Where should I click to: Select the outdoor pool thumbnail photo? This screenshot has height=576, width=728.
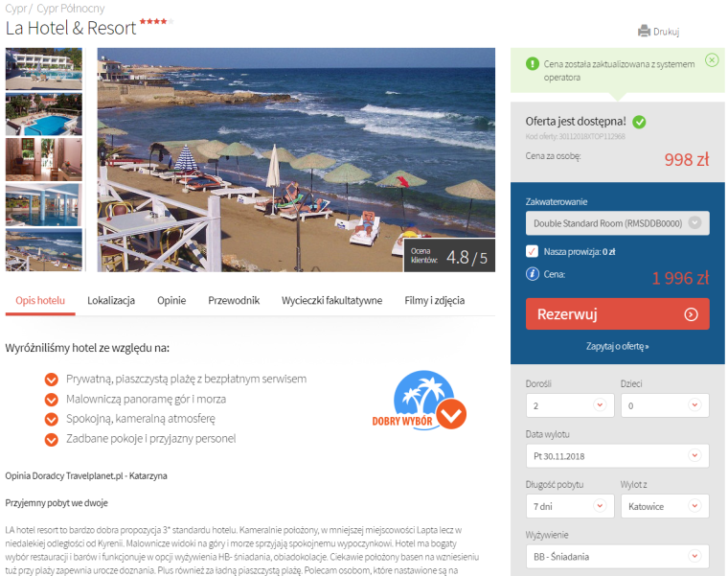coord(44,114)
